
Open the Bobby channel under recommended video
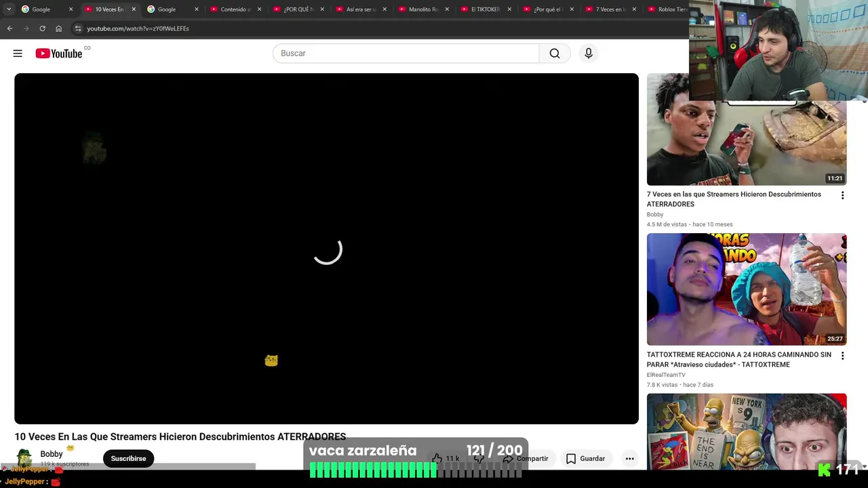coord(655,214)
